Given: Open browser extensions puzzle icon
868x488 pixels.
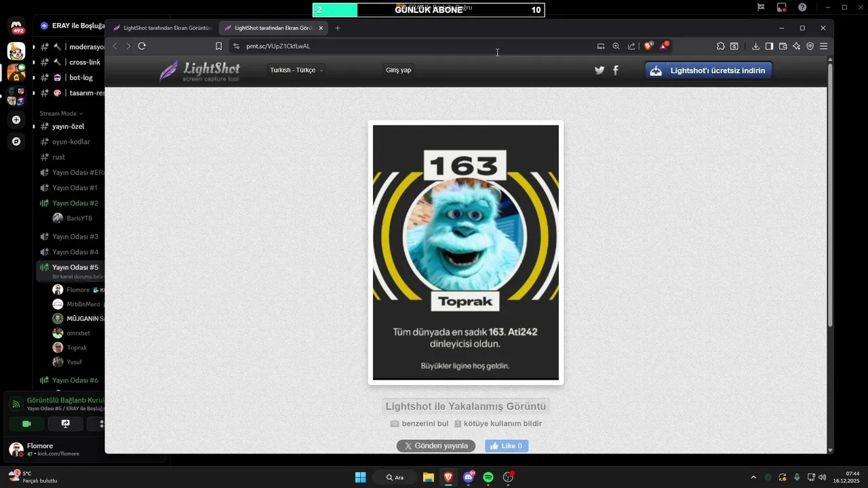Looking at the screenshot, I should (x=720, y=46).
